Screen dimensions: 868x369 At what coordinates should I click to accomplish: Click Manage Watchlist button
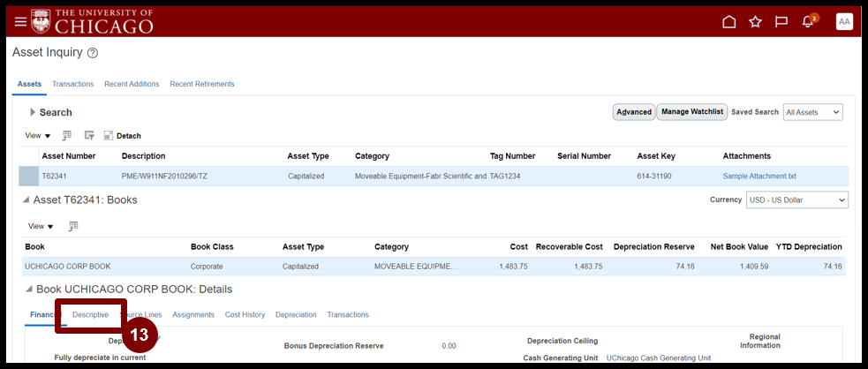692,112
